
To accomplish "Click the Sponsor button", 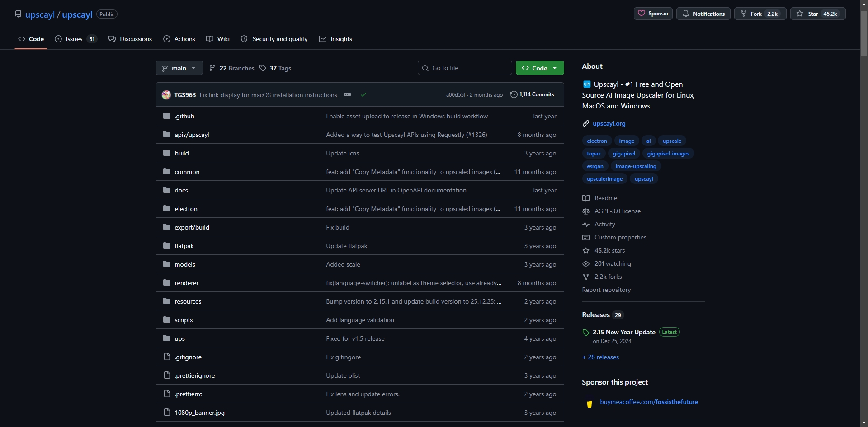I will 653,14.
